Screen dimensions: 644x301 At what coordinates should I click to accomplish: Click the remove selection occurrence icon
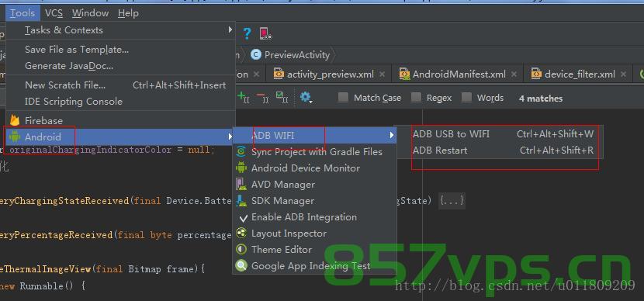(x=262, y=98)
